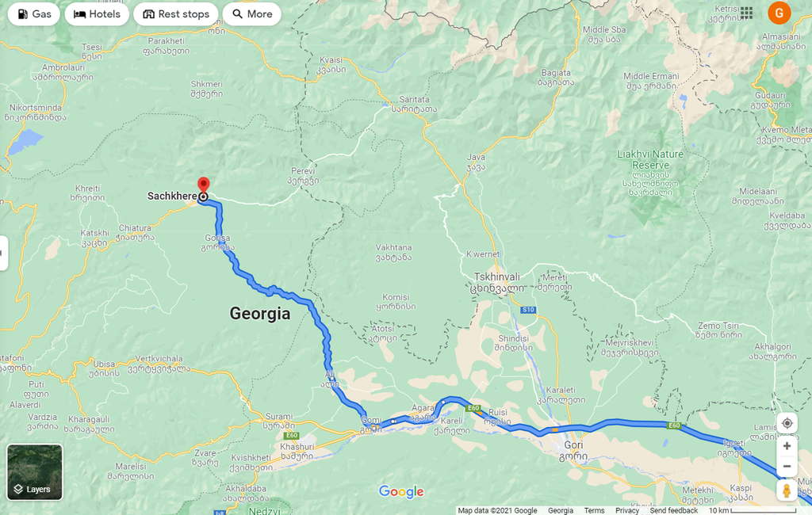Click the Liakhvi Nature Reserve label
The image size is (812, 515).
[x=650, y=159]
